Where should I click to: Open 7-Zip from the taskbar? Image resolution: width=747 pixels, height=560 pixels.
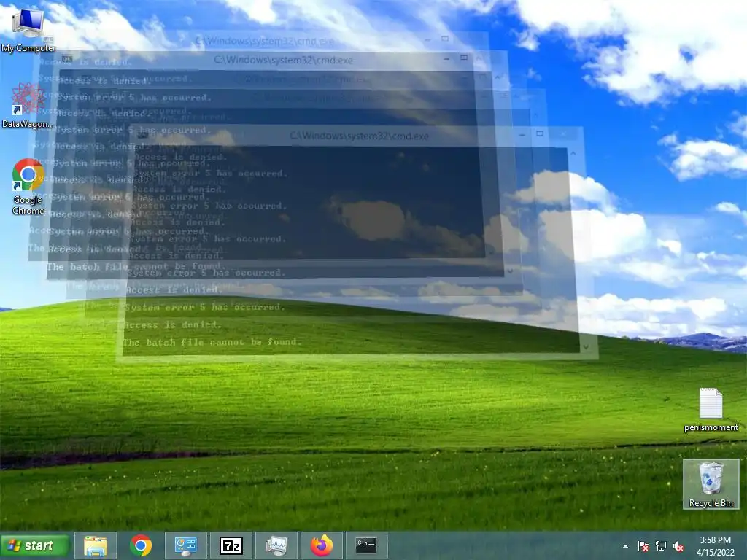pyautogui.click(x=231, y=545)
